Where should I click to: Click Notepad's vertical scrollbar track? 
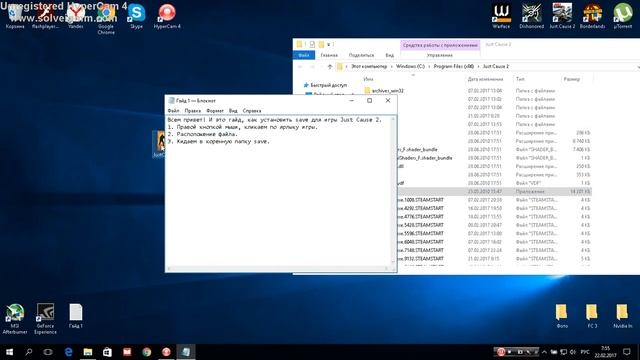click(393, 192)
